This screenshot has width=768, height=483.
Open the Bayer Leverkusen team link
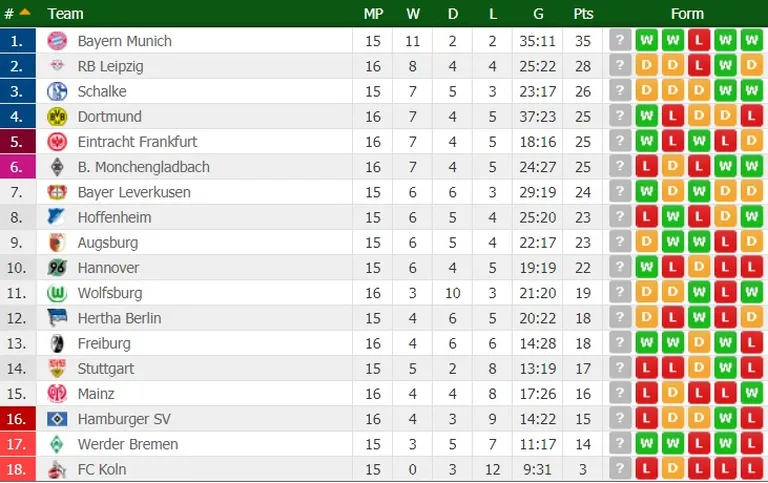point(134,192)
